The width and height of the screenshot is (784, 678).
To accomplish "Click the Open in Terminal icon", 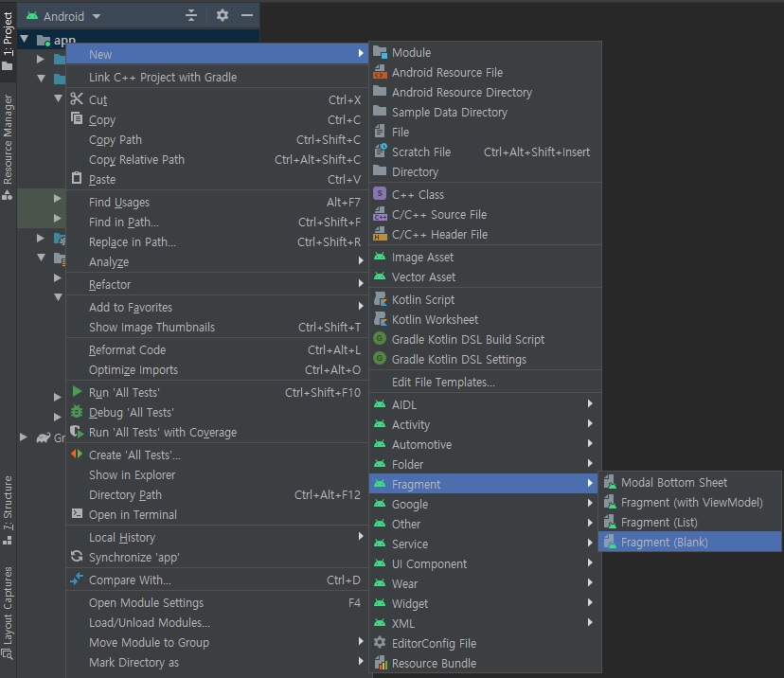I will (77, 513).
